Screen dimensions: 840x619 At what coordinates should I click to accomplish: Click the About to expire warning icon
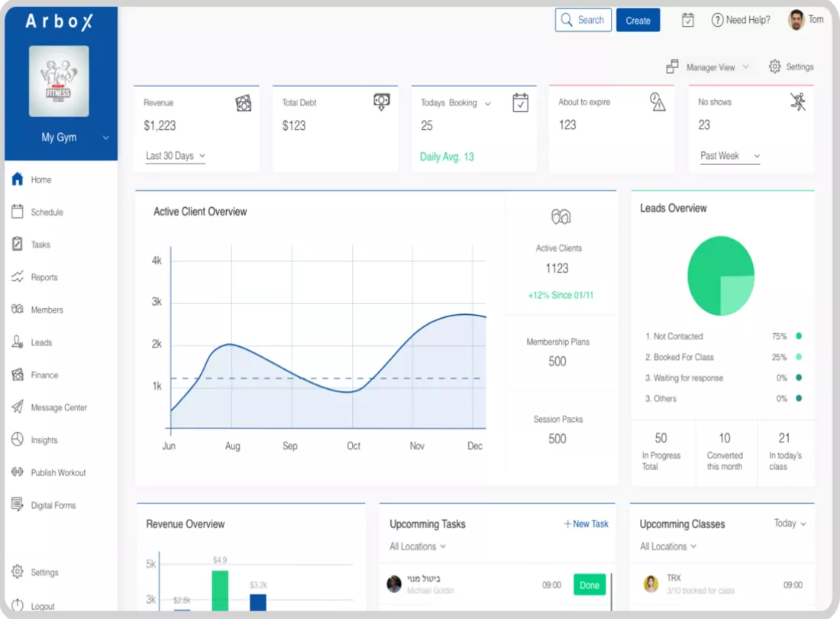coord(657,102)
